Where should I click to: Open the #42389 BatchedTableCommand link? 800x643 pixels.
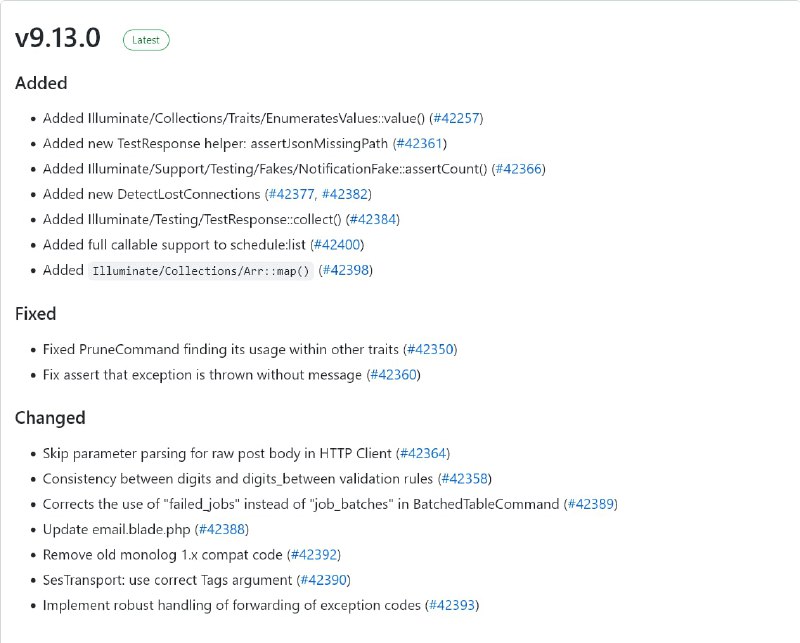click(x=591, y=504)
